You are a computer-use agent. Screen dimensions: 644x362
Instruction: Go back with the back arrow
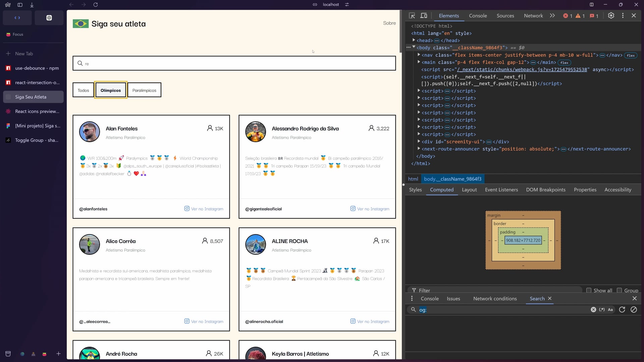pos(71,5)
